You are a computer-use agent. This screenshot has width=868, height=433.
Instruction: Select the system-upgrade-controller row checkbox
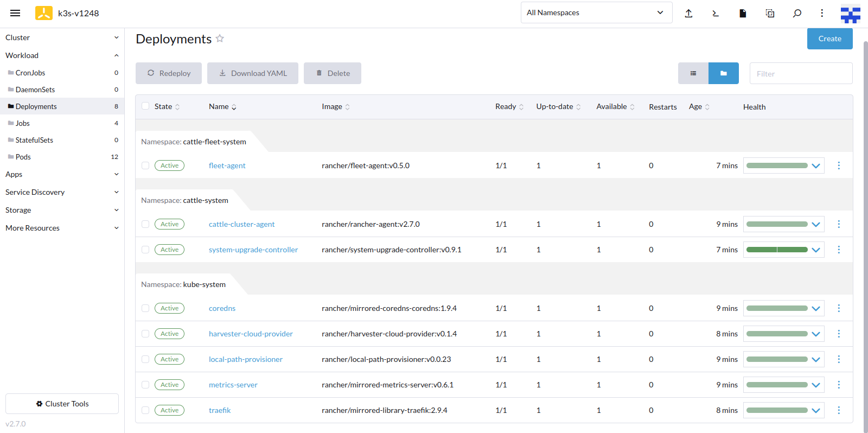point(145,250)
